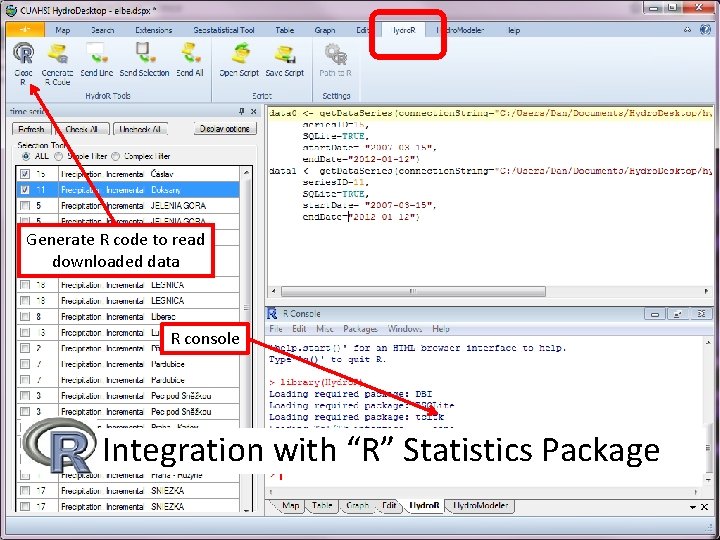Click the Send Line tool

point(96,60)
